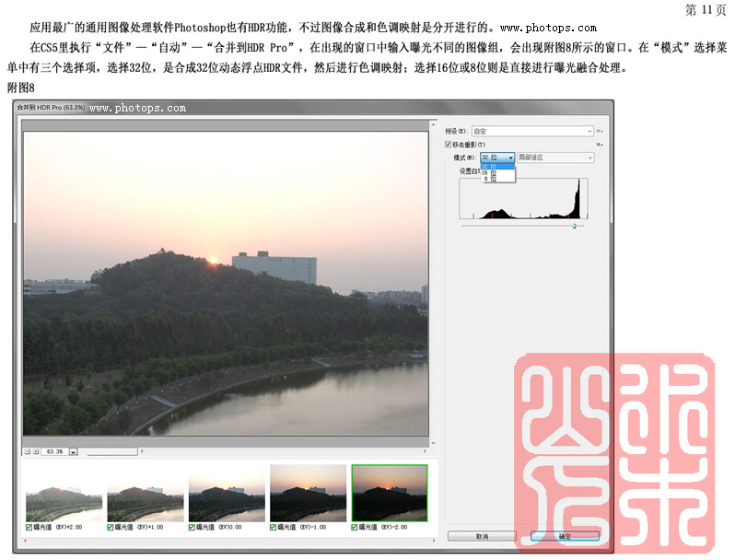Click the zoom out minus button
735x560 pixels.
[28, 451]
